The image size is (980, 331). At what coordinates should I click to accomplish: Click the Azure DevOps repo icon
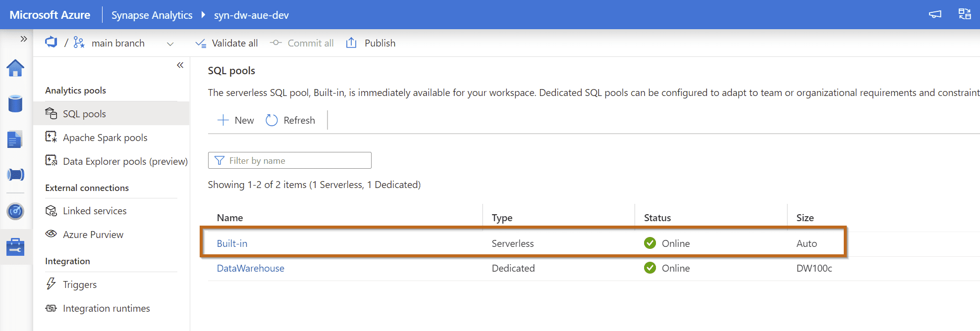(51, 43)
